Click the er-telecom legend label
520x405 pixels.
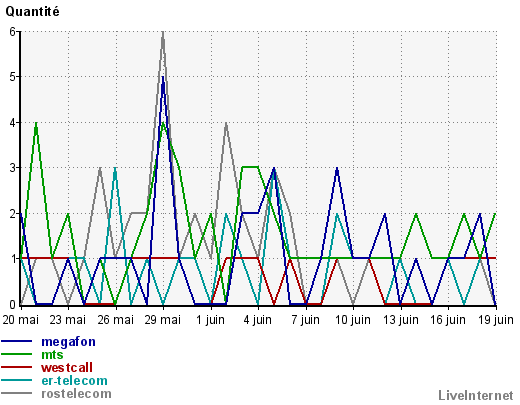point(74,381)
